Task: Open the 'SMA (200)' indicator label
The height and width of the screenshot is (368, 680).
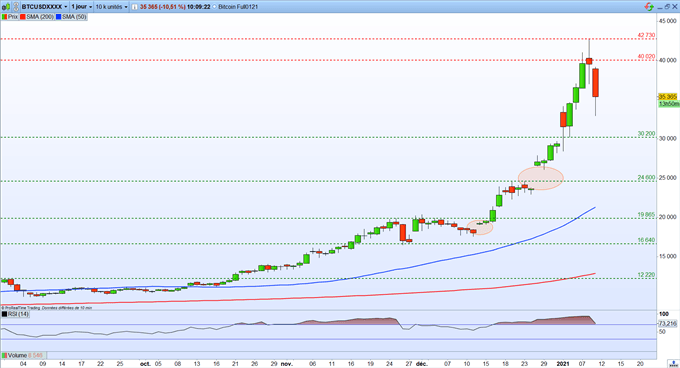Action: pyautogui.click(x=40, y=17)
